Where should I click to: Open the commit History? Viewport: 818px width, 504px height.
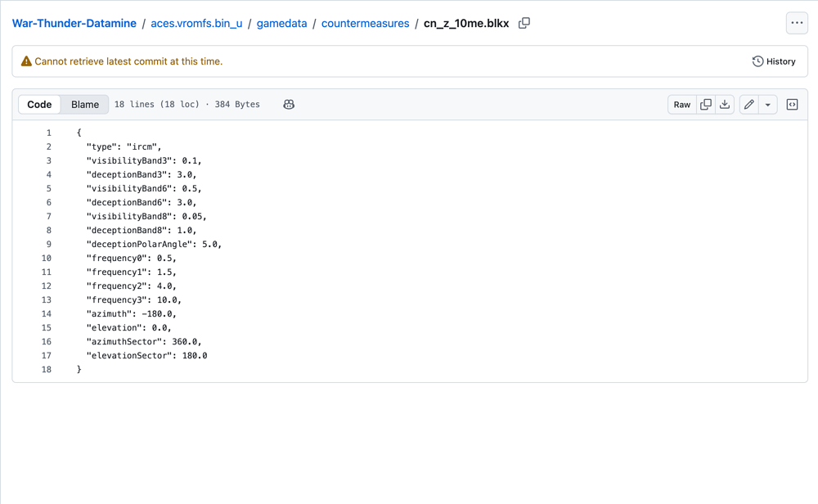click(774, 61)
